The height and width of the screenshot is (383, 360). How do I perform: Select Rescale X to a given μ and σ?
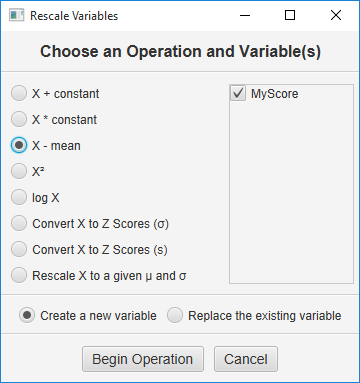[19, 275]
